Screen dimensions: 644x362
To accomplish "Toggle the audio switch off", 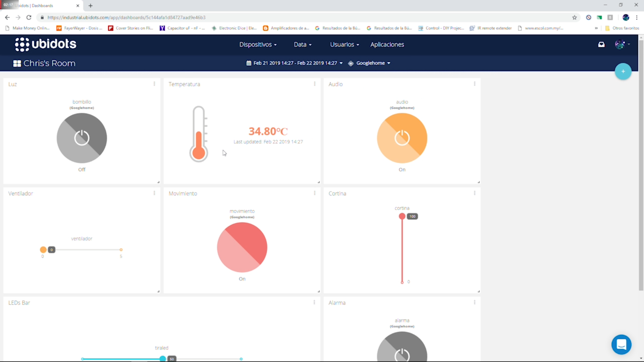I will click(x=402, y=138).
